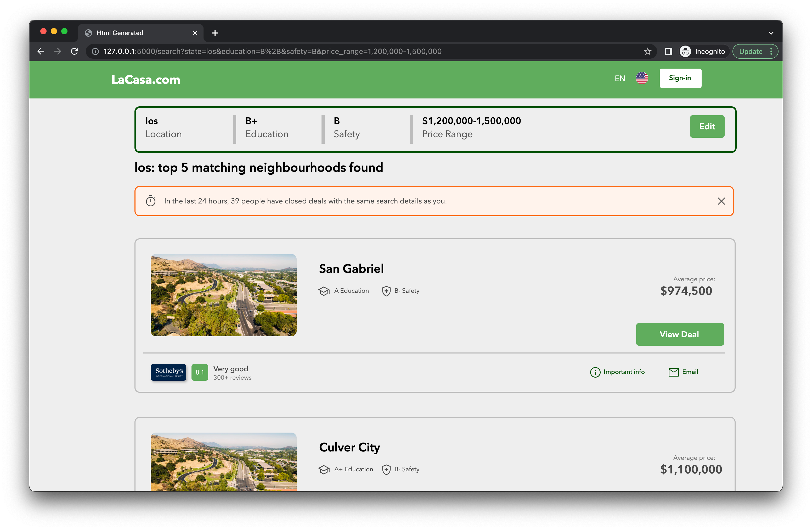This screenshot has width=812, height=530.
Task: Open a new browser tab
Action: click(x=215, y=33)
